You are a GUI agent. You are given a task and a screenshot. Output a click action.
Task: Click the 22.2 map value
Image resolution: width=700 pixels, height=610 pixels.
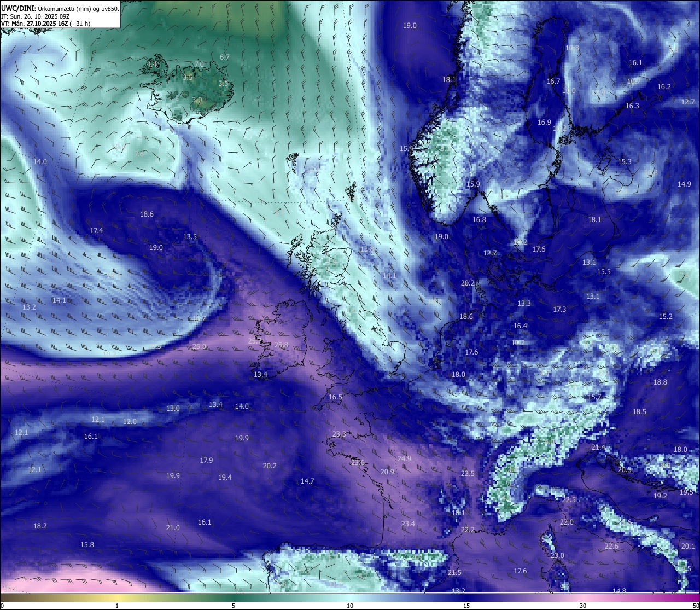pyautogui.click(x=468, y=530)
